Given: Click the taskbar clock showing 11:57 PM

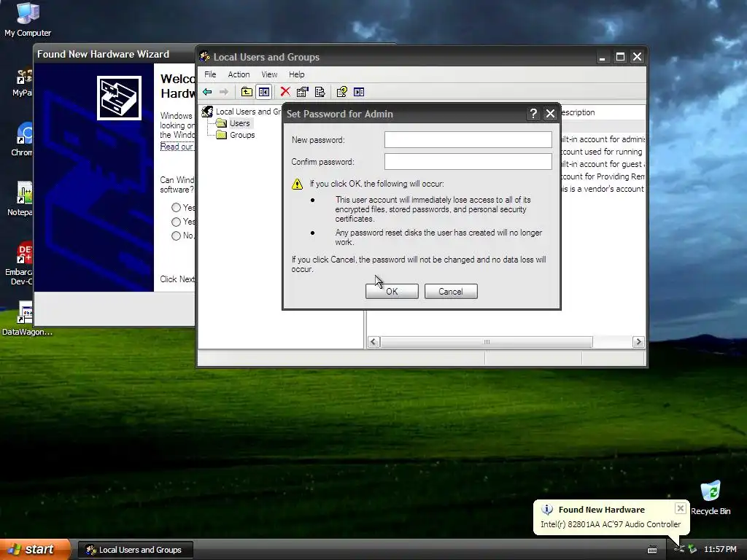Looking at the screenshot, I should tap(720, 550).
